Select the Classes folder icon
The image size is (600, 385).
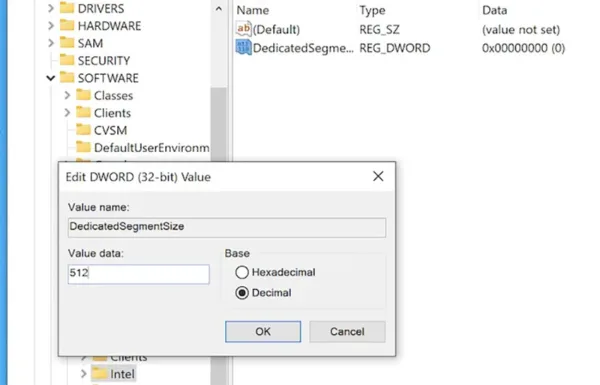coord(83,95)
